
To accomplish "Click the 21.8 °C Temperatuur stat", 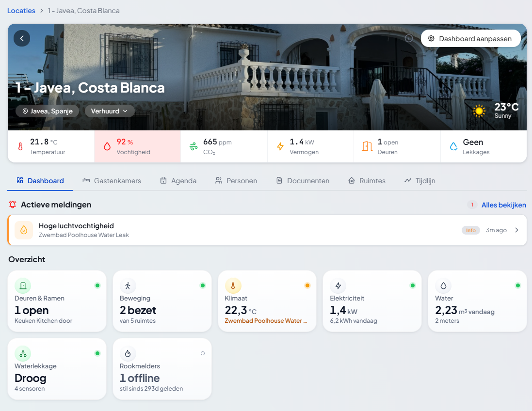I will tap(51, 146).
